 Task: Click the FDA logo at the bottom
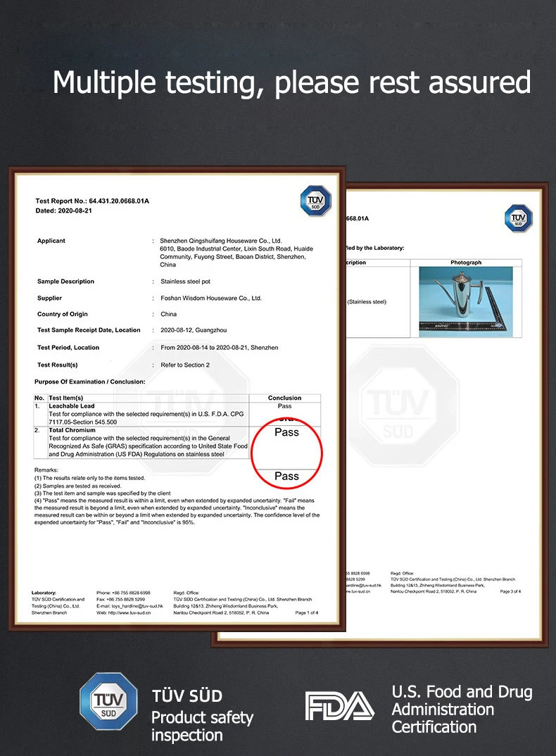pos(339,706)
